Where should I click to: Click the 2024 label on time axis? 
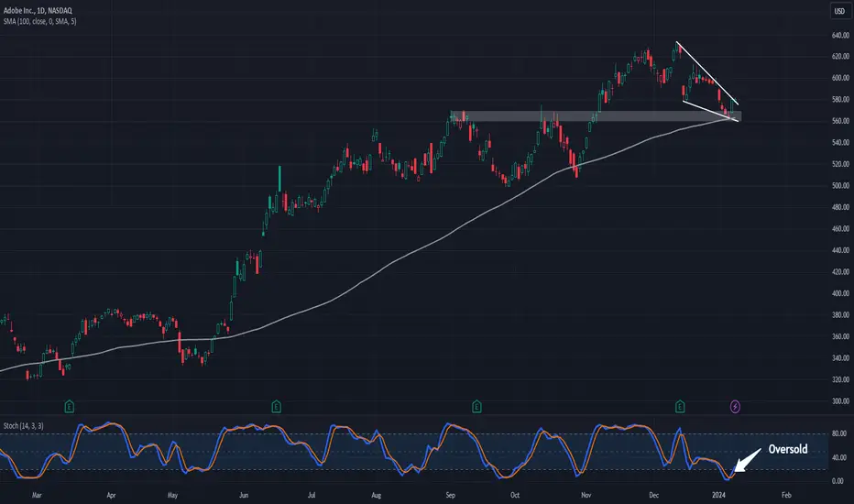click(719, 495)
